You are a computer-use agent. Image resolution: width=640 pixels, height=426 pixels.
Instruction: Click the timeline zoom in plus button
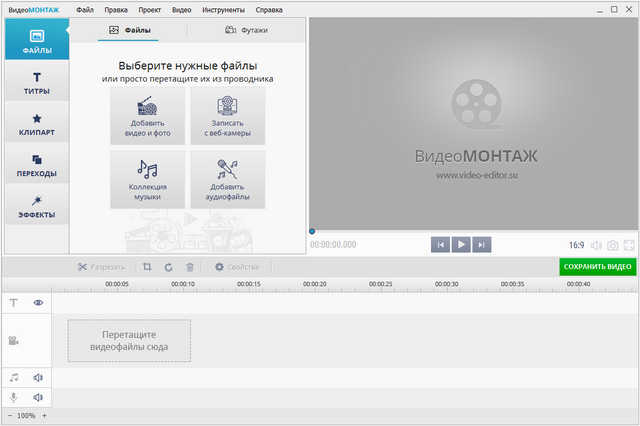(44, 415)
